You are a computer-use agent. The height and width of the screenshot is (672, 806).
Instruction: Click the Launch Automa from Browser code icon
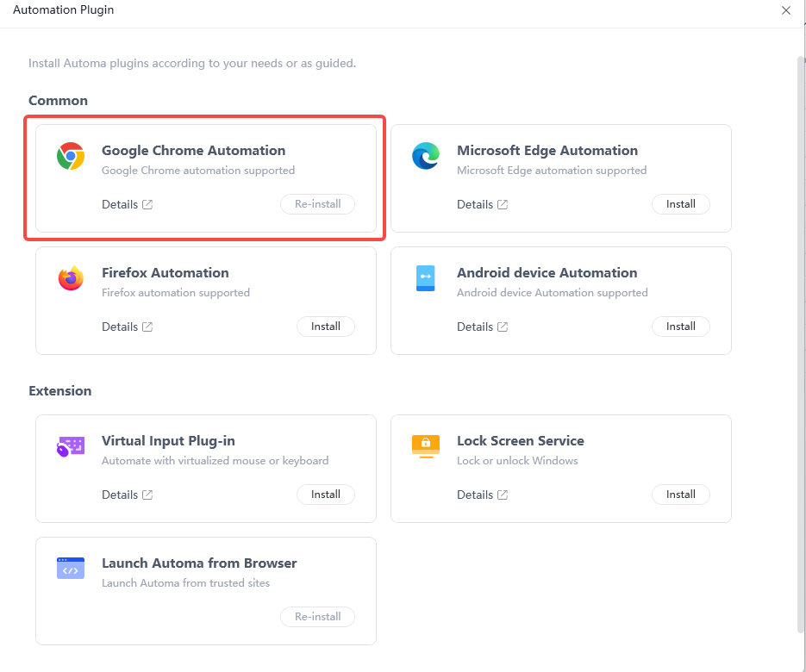pos(70,569)
